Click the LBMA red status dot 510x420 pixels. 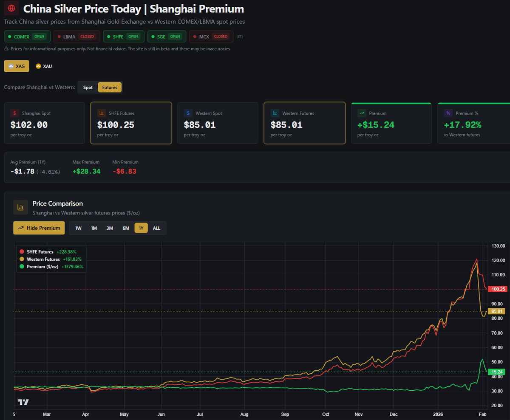(59, 37)
